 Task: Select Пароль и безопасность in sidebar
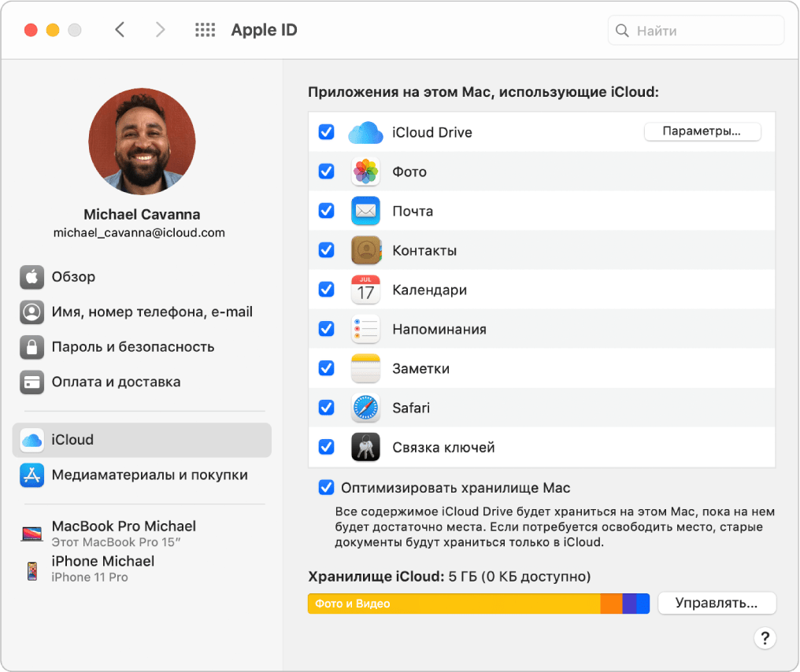pos(132,347)
